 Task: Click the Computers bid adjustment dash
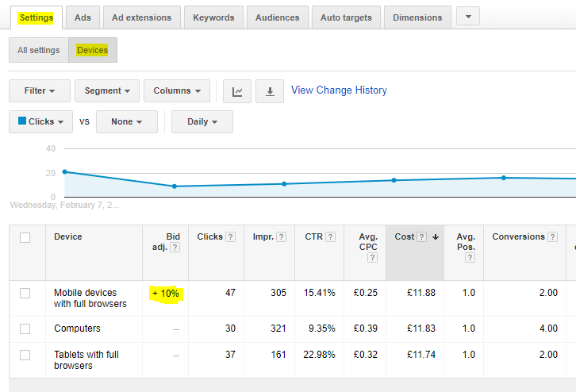[176, 329]
